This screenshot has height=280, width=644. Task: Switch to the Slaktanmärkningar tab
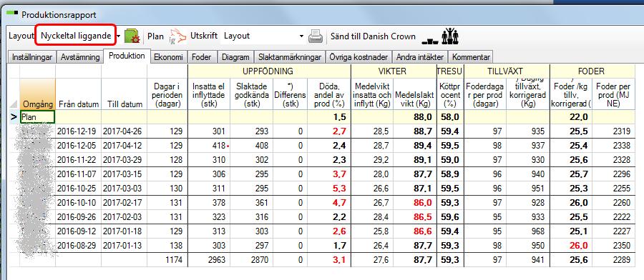[x=290, y=57]
